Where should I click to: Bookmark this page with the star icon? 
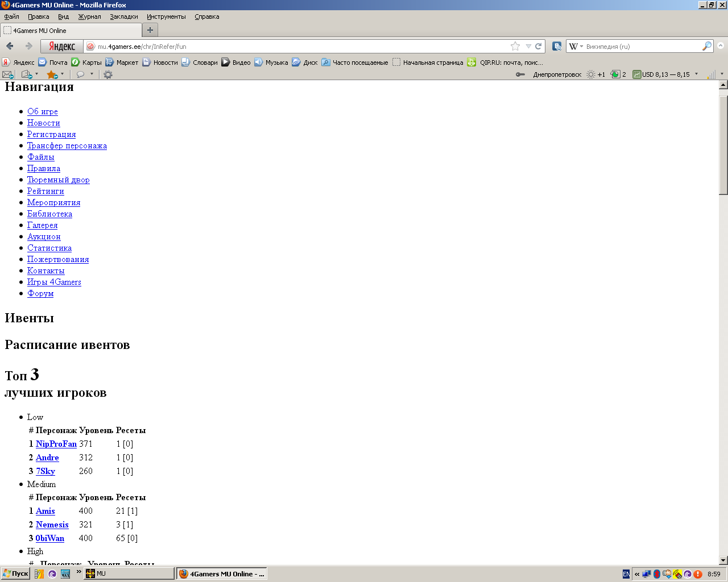click(515, 47)
